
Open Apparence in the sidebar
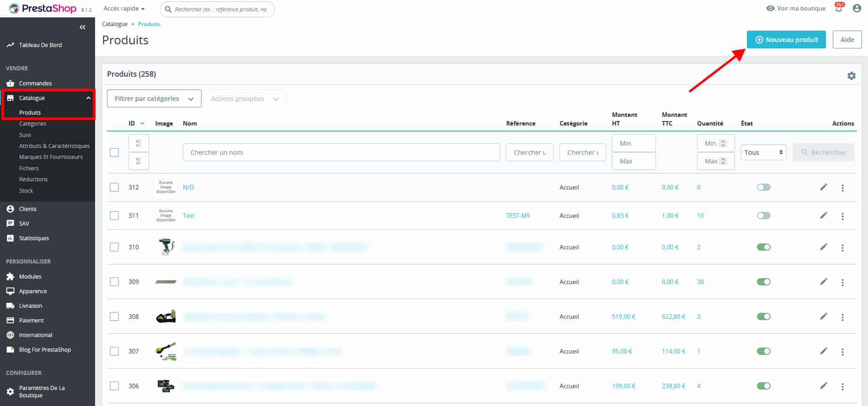coord(33,291)
